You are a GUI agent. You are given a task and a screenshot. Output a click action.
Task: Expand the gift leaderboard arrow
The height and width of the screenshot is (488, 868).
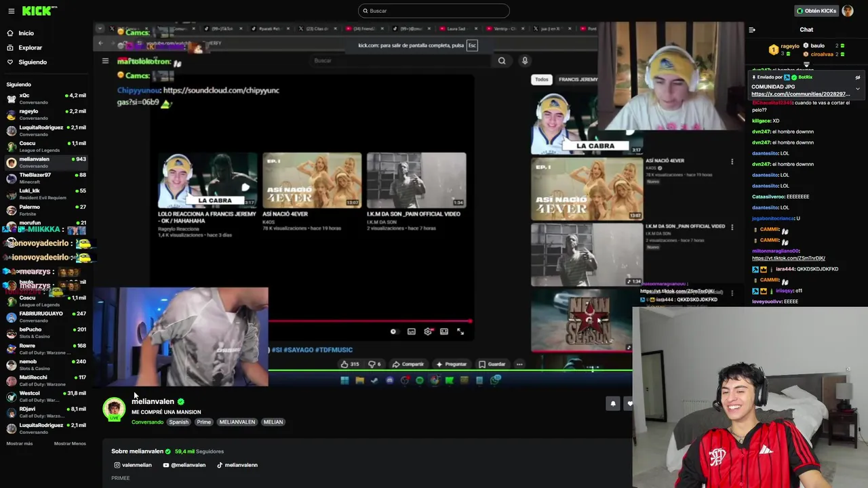(x=806, y=65)
